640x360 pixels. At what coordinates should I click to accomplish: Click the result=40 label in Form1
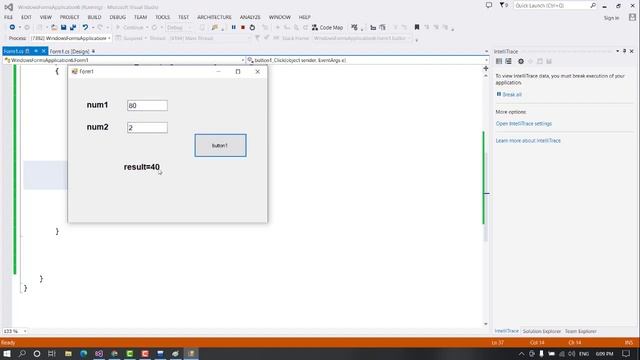pyautogui.click(x=142, y=167)
